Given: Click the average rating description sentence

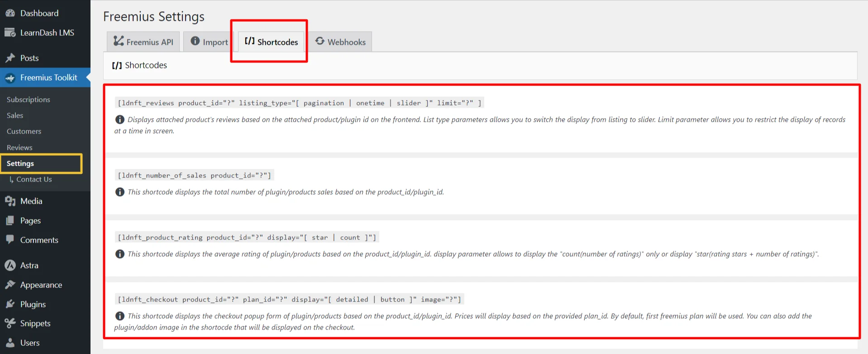Looking at the screenshot, I should coord(473,254).
